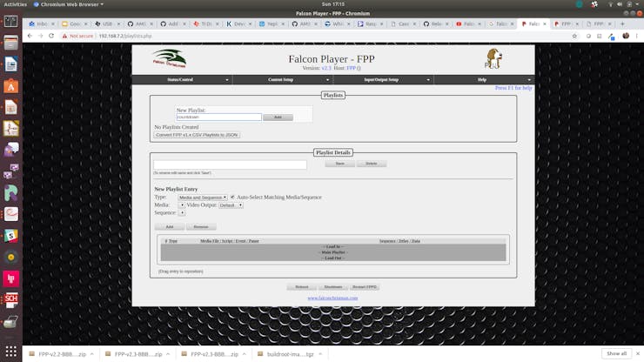Open the Sequence dropdown

click(182, 213)
